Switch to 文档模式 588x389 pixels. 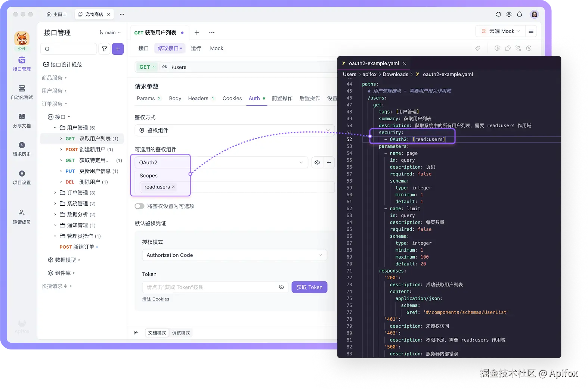(157, 333)
